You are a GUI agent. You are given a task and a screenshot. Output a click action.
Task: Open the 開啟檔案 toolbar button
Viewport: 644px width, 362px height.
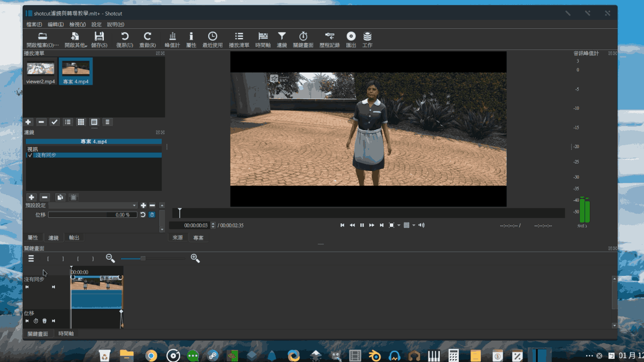(x=42, y=40)
